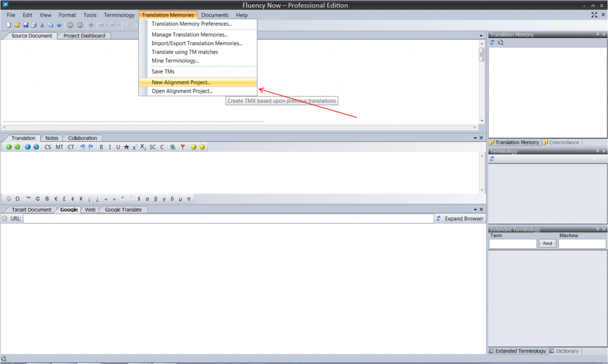Click the Copy icon in main toolbar
The width and height of the screenshot is (608, 364).
(50, 25)
